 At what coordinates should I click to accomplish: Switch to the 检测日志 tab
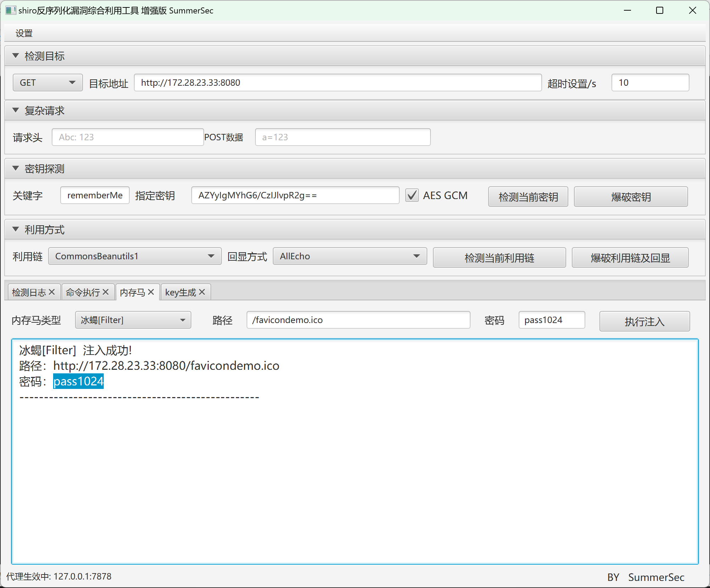(29, 292)
